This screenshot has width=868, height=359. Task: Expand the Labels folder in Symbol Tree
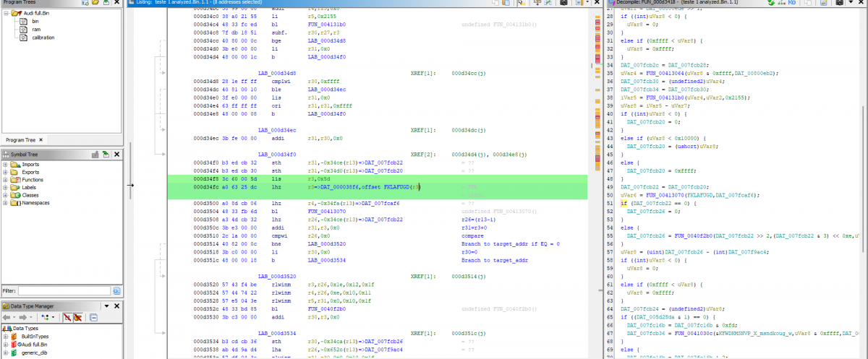(6, 188)
